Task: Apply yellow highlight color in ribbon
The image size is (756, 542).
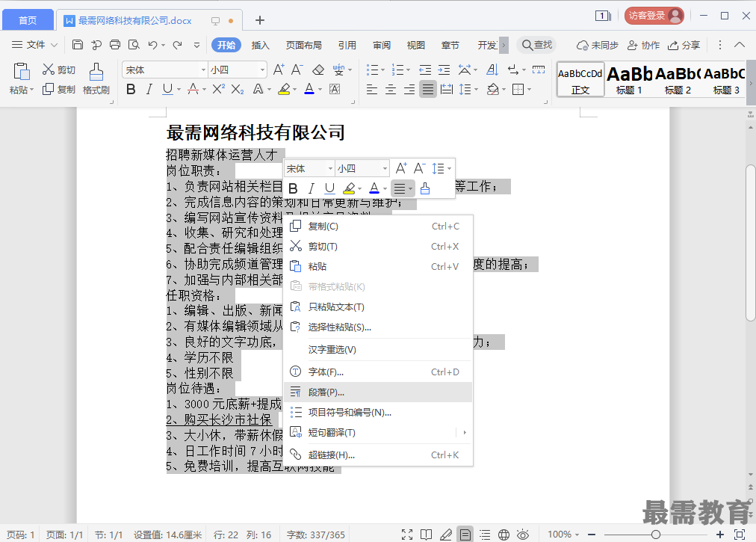Action: tap(285, 89)
